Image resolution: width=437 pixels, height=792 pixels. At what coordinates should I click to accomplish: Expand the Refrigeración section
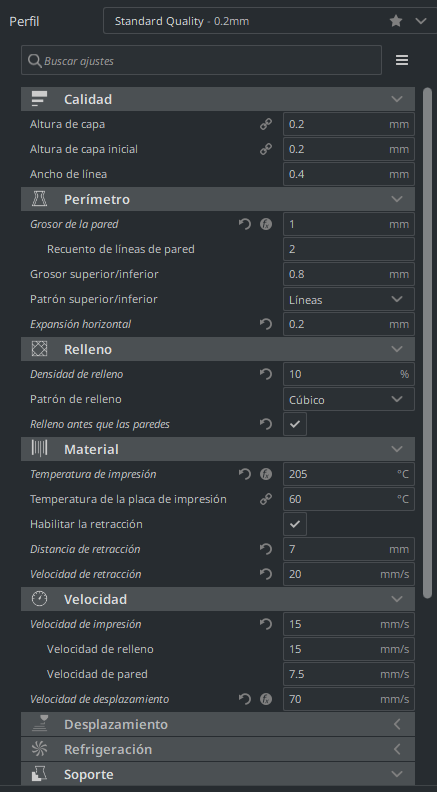218,749
